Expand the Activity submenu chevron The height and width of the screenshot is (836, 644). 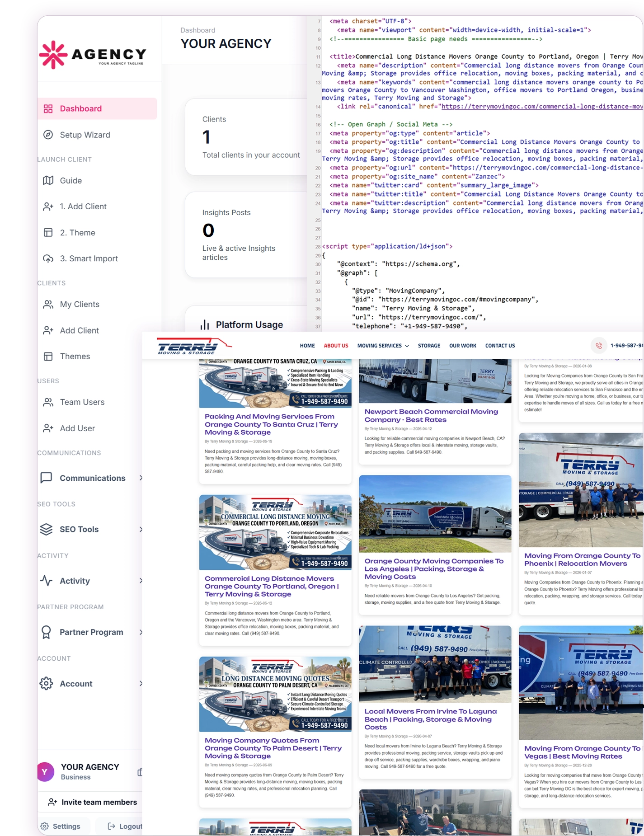pos(141,581)
